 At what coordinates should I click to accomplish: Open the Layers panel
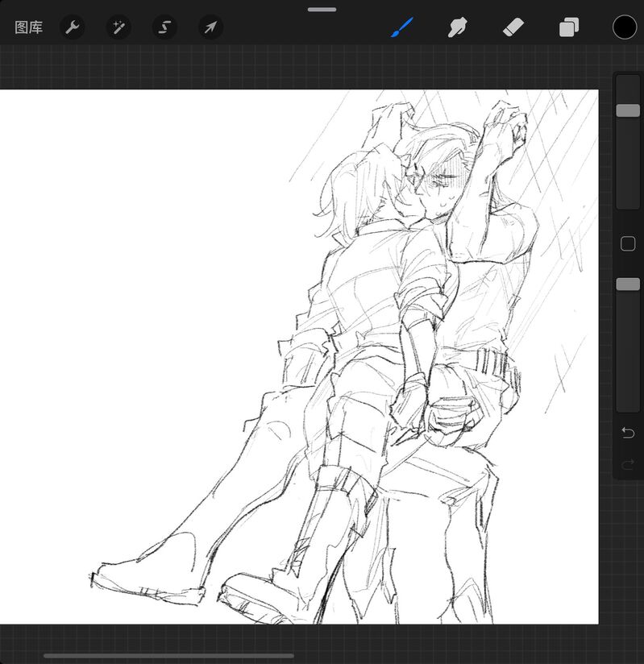pos(569,27)
